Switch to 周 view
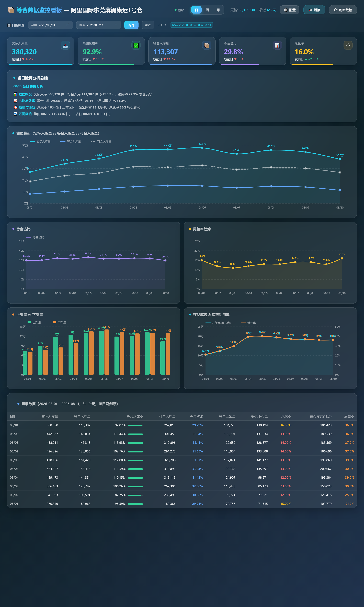This screenshot has width=364, height=607. click(x=207, y=10)
